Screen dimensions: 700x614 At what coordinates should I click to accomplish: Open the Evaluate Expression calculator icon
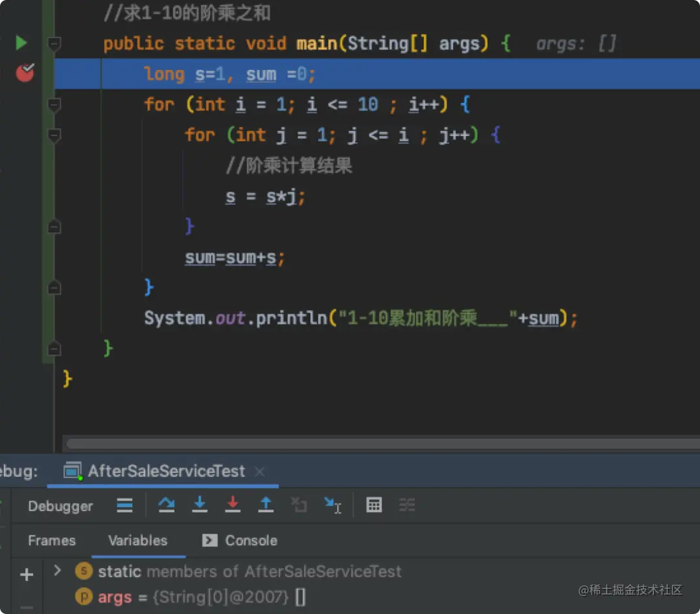click(x=374, y=505)
